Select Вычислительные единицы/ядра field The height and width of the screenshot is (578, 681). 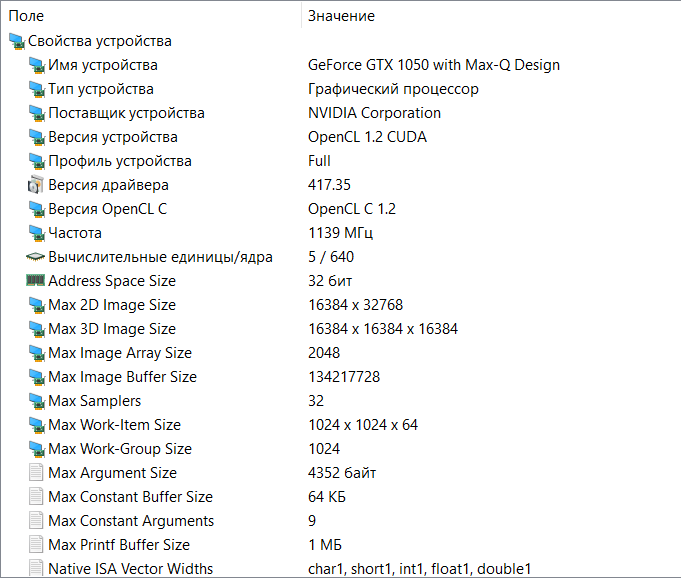(x=161, y=257)
